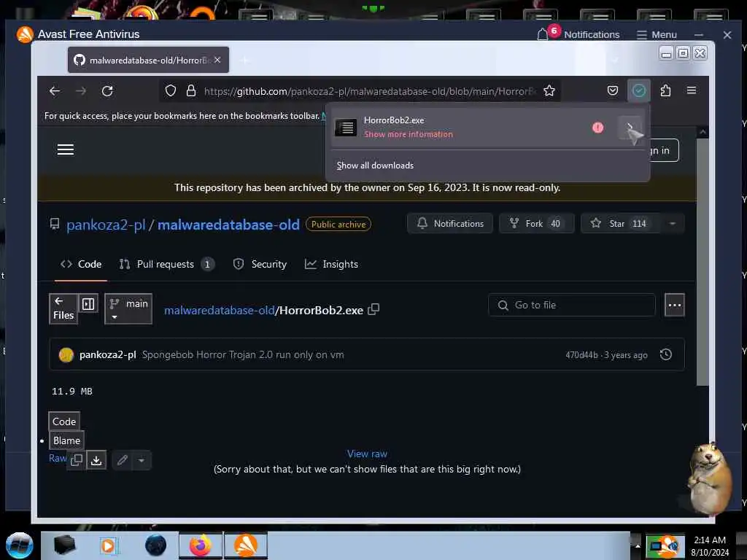747x560 pixels.
Task: Toggle the downloads panel button
Action: click(639, 90)
